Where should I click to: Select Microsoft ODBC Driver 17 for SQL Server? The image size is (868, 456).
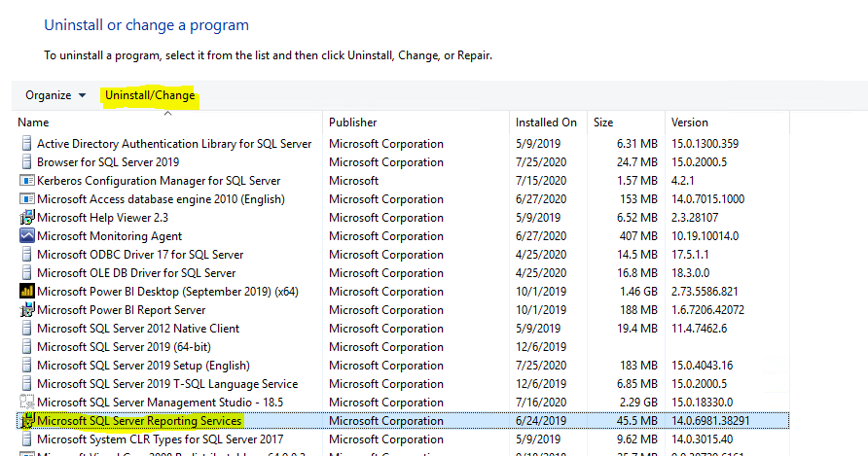(140, 255)
